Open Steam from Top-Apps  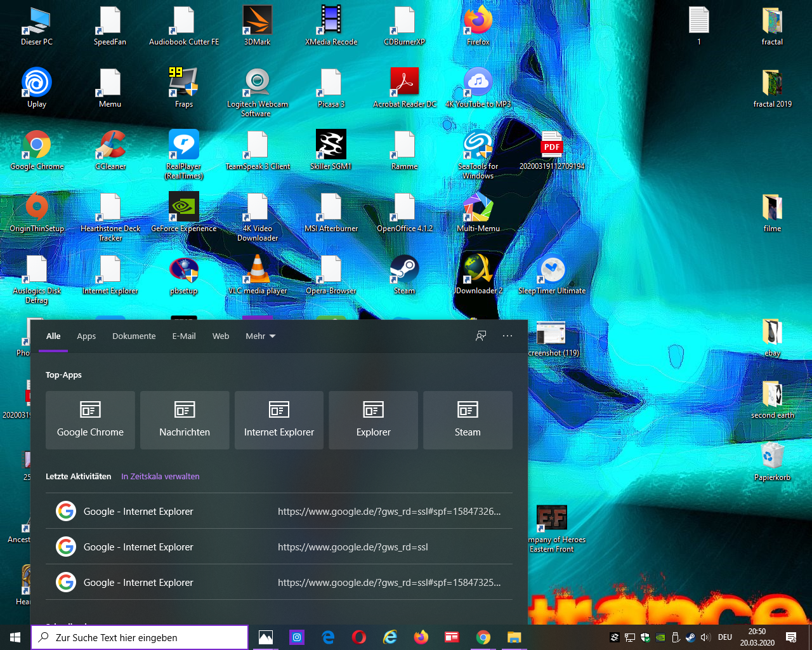[468, 420]
